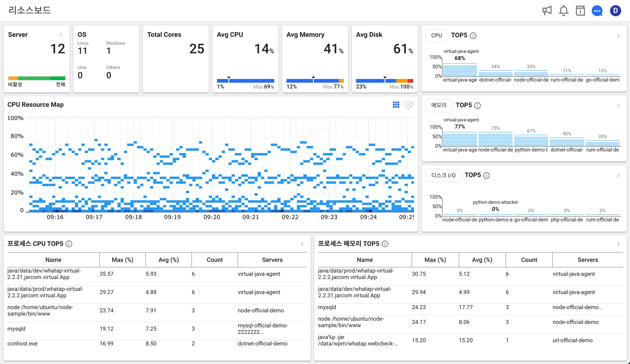Open the user profile avatar D

coord(615,11)
